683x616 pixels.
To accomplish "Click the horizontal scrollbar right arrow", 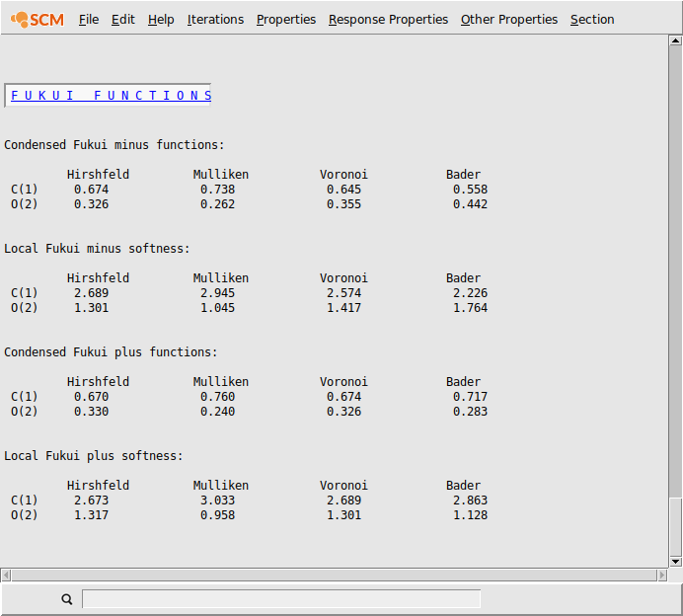I will click(x=662, y=575).
